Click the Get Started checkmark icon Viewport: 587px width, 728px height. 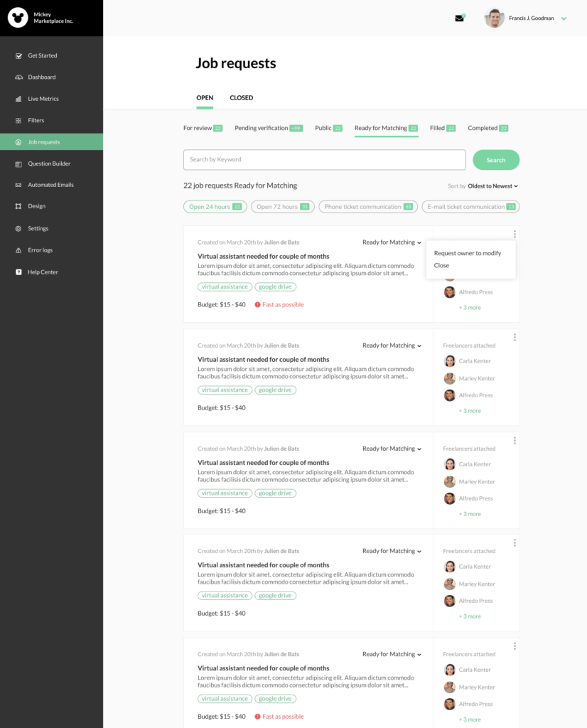click(x=18, y=55)
